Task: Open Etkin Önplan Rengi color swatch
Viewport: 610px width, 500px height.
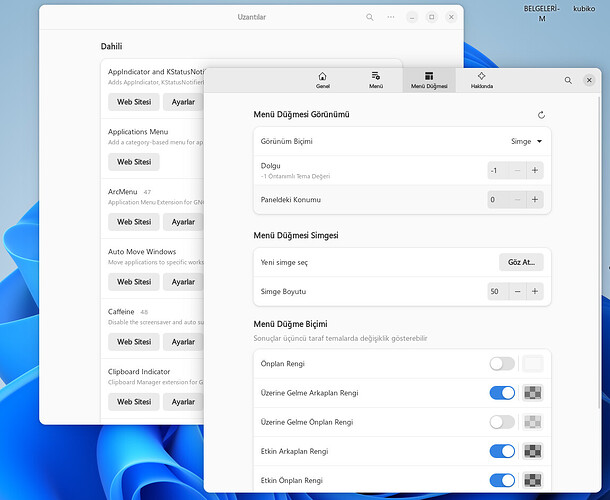Action: [533, 481]
